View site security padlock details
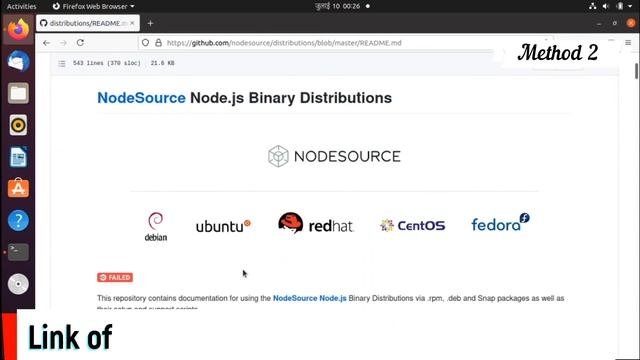640x360 pixels. coord(158,42)
